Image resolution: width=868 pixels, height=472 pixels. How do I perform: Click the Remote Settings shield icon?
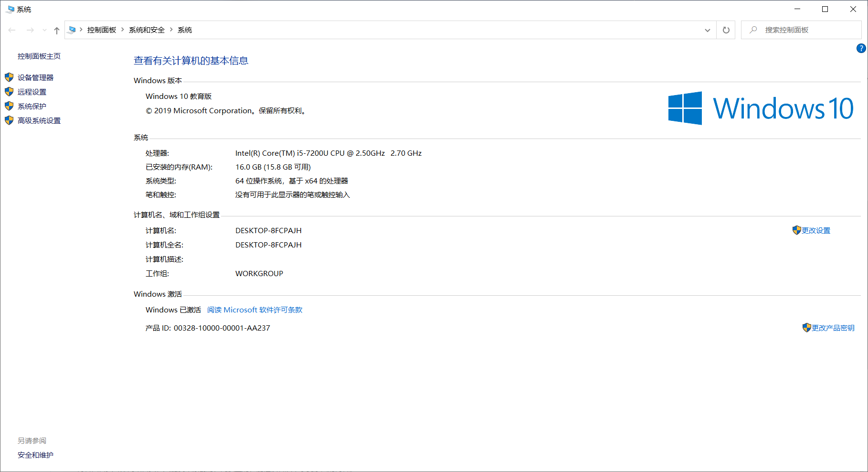tap(9, 92)
